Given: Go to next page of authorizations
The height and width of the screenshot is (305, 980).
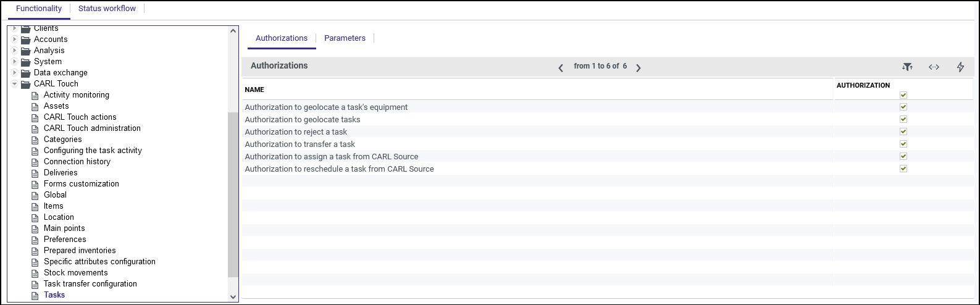Looking at the screenshot, I should click(x=639, y=68).
